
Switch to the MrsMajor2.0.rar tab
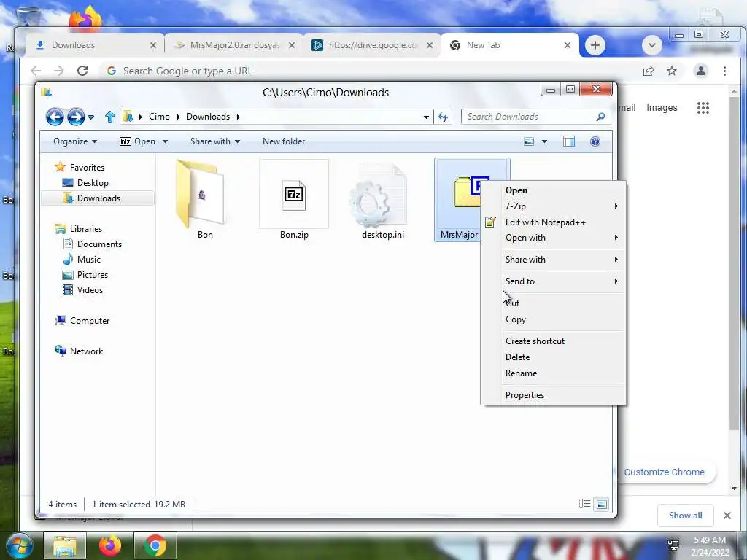point(233,45)
